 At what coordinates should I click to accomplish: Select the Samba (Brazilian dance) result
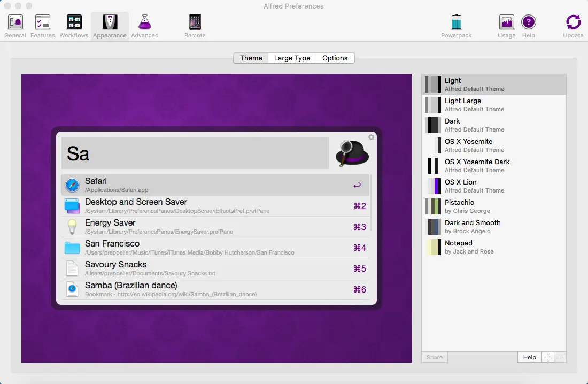coord(215,289)
